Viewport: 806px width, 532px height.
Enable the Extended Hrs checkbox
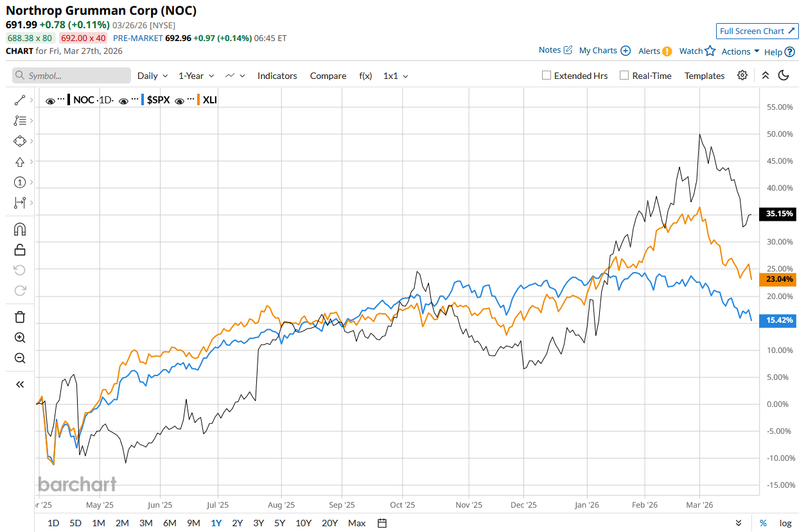click(x=547, y=75)
